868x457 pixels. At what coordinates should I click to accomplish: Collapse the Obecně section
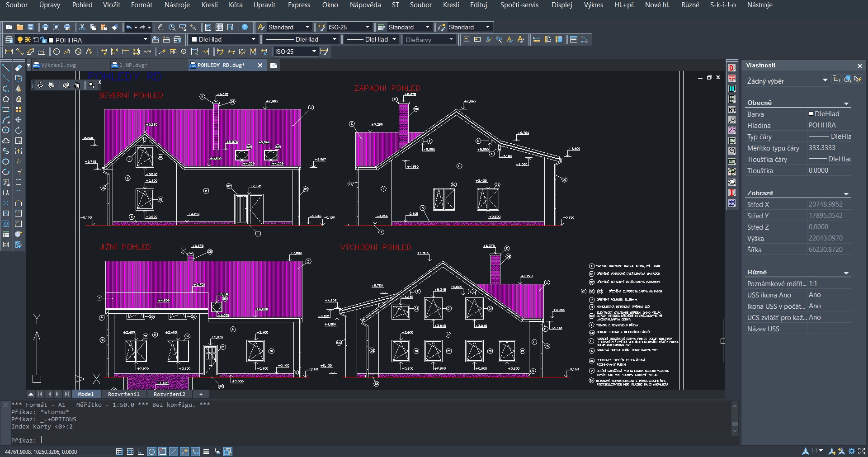click(x=846, y=104)
